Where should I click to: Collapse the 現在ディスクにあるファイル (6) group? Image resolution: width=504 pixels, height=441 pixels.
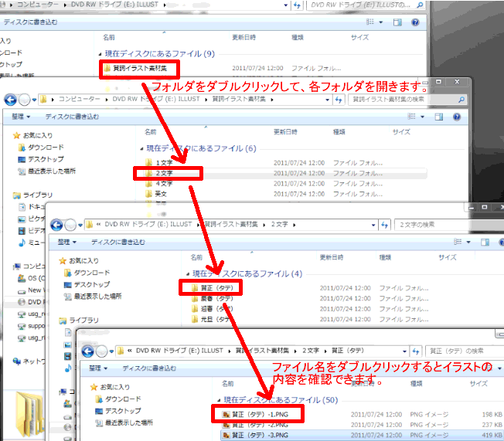tap(141, 149)
